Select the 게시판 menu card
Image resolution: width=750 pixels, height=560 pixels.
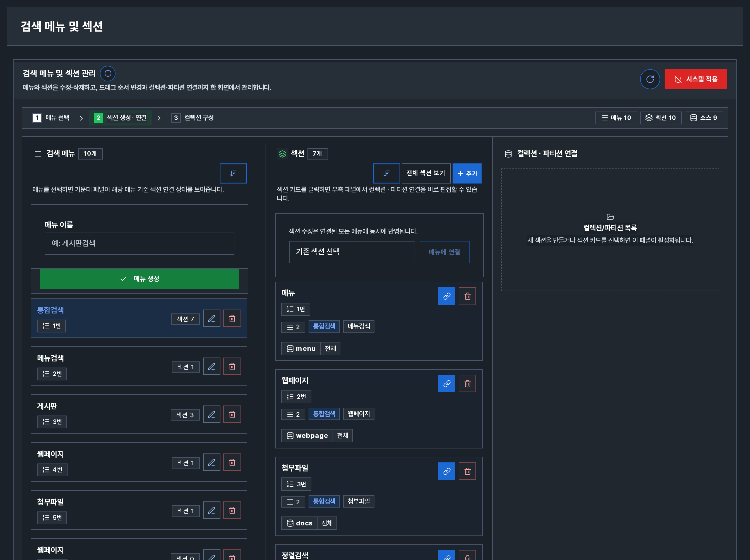tap(139, 414)
